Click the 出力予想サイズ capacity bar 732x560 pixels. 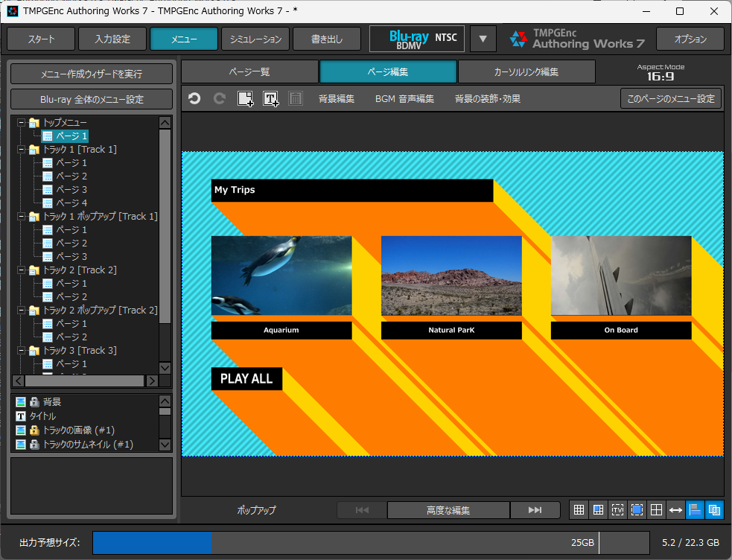tap(371, 543)
